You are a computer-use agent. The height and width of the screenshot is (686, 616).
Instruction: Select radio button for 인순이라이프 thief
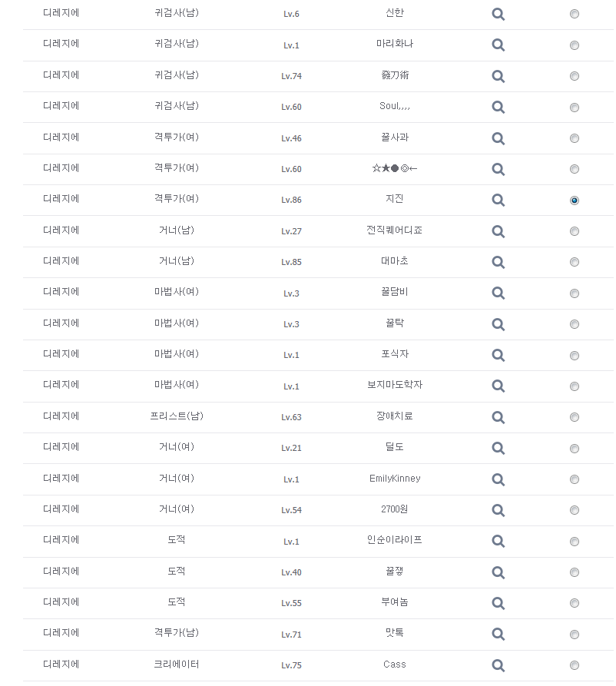575,542
